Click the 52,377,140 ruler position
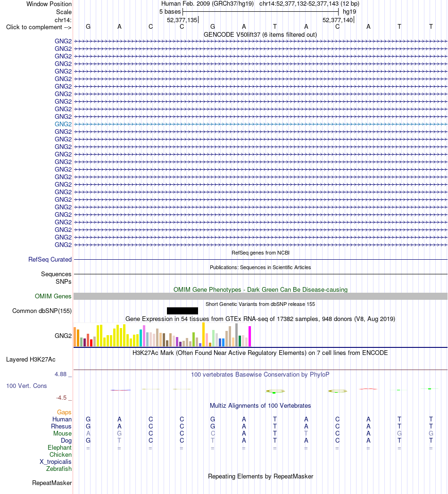448x494 pixels. tap(338, 20)
